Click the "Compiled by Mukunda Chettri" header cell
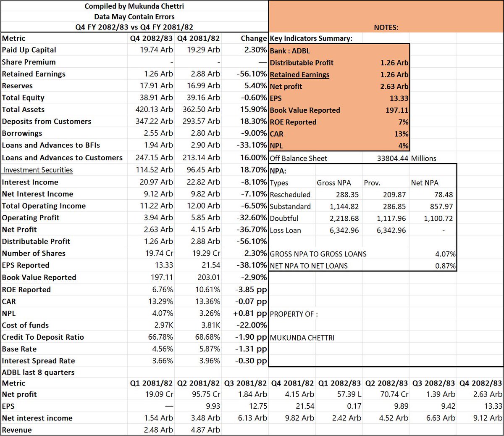 [x=134, y=6]
